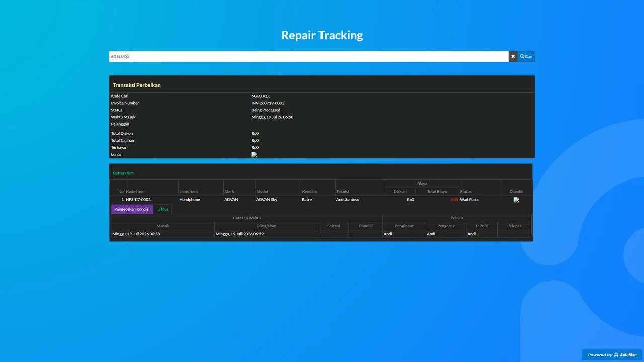Click the Total Biaya column header
This screenshot has width=644, height=362.
point(437,192)
